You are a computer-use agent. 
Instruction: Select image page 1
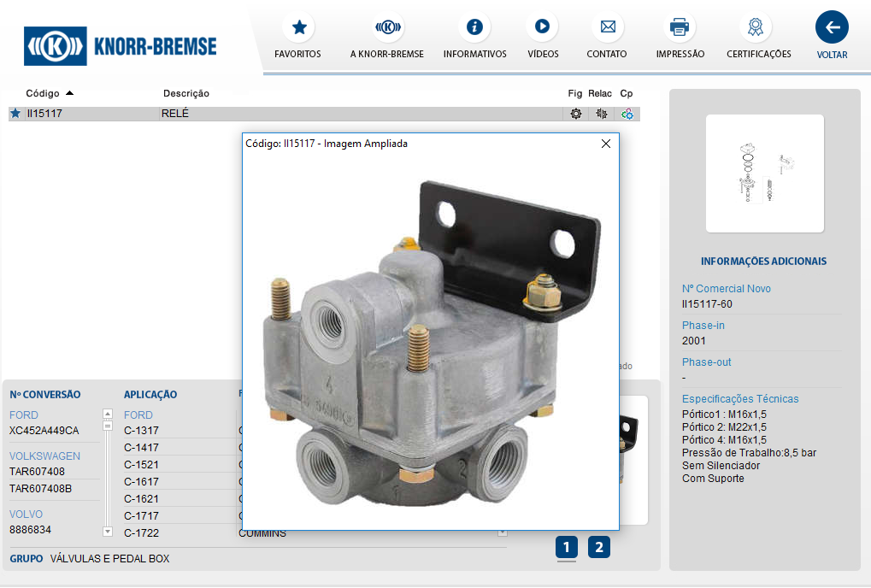(x=566, y=547)
